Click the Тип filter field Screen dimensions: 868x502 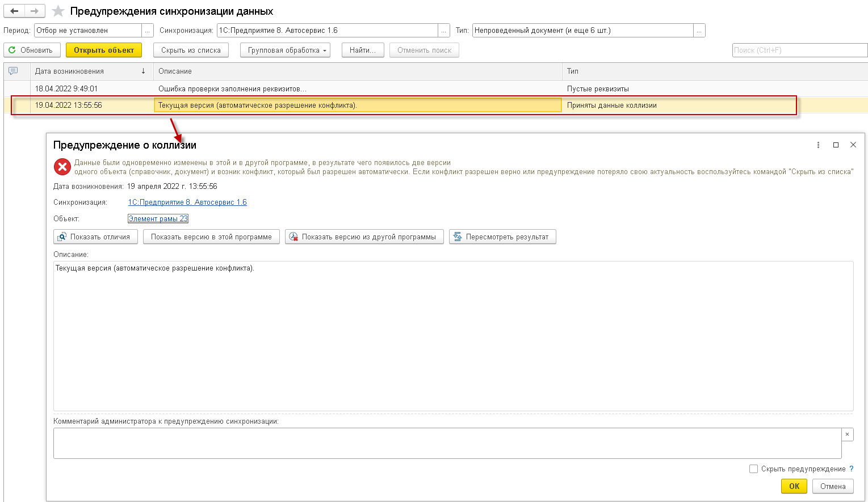pos(583,31)
